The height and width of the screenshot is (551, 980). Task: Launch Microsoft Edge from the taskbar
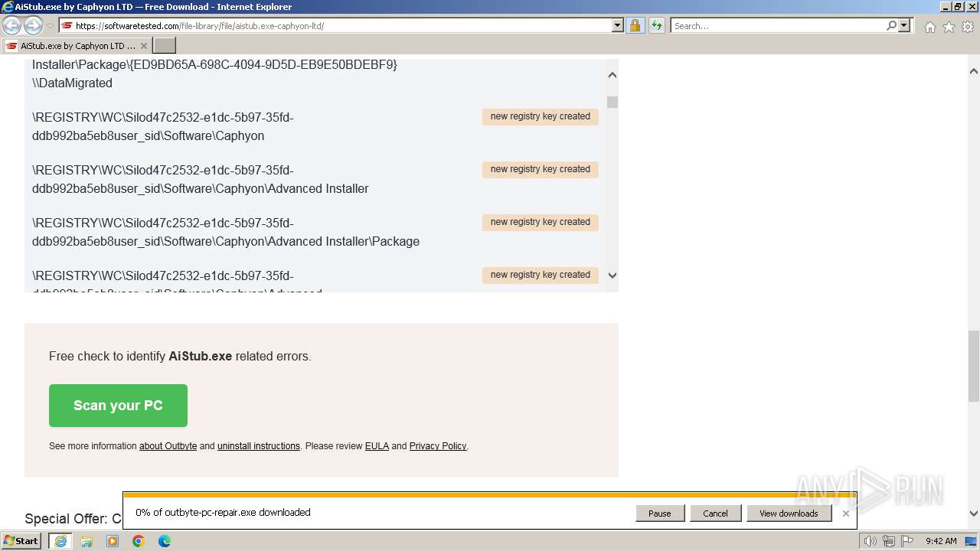click(x=165, y=541)
